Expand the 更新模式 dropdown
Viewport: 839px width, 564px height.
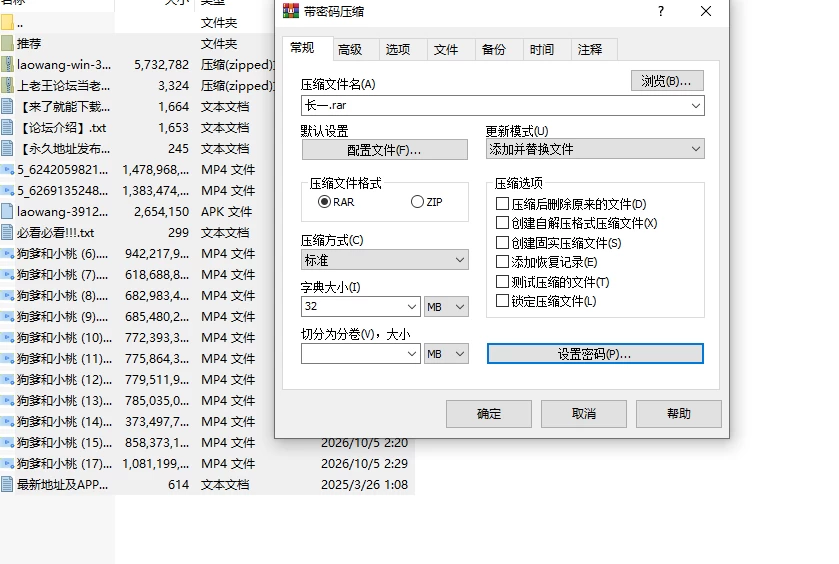[595, 149]
